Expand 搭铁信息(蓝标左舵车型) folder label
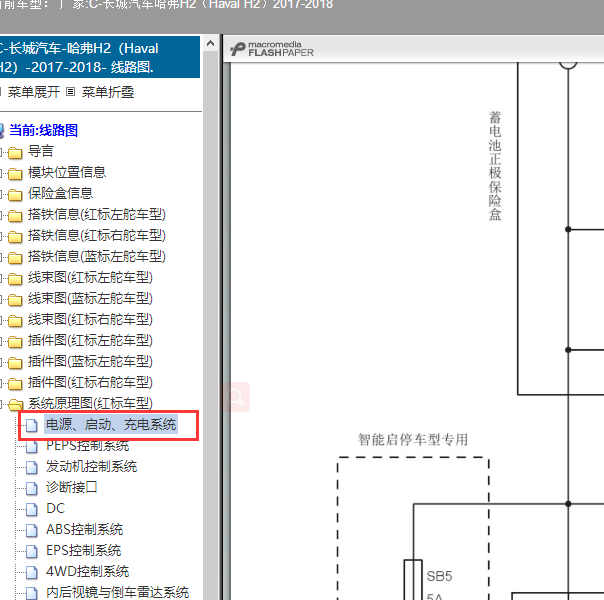The width and height of the screenshot is (604, 600). (97, 256)
